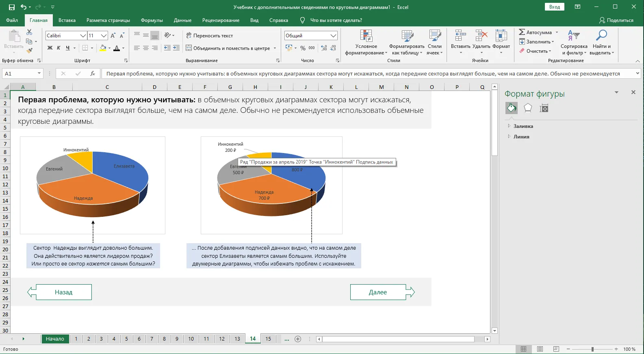Open the Size & Properties icon in pane
This screenshot has height=354, width=644.
544,108
